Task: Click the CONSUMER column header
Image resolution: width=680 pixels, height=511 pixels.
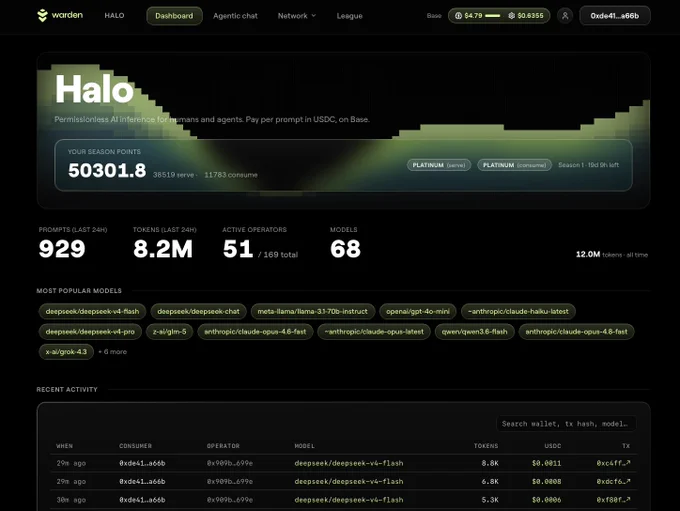Action: tap(135, 446)
